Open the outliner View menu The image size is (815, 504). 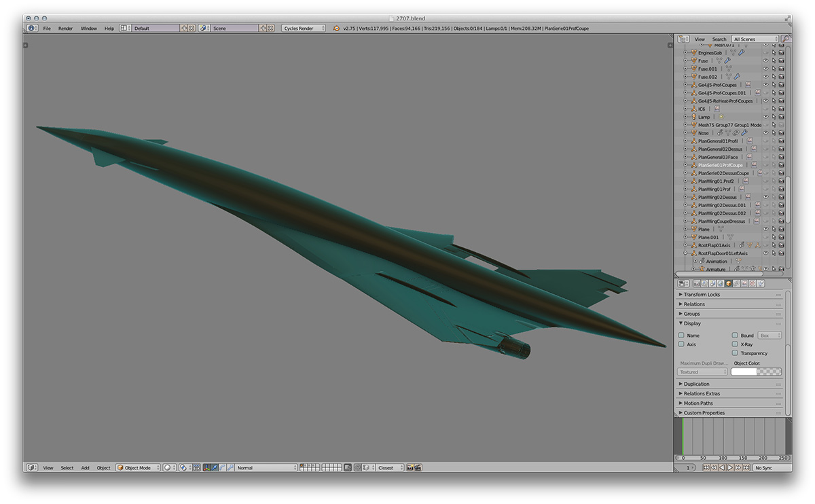pos(700,39)
